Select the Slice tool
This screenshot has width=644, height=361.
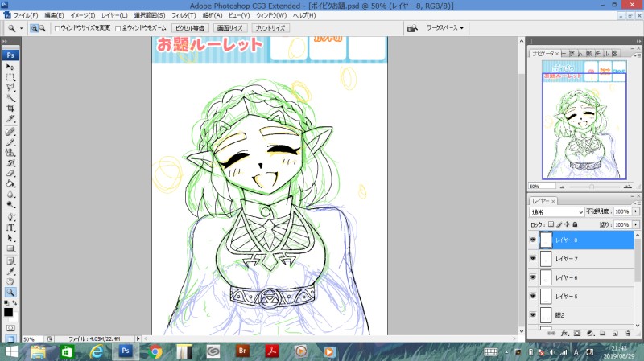[x=10, y=119]
